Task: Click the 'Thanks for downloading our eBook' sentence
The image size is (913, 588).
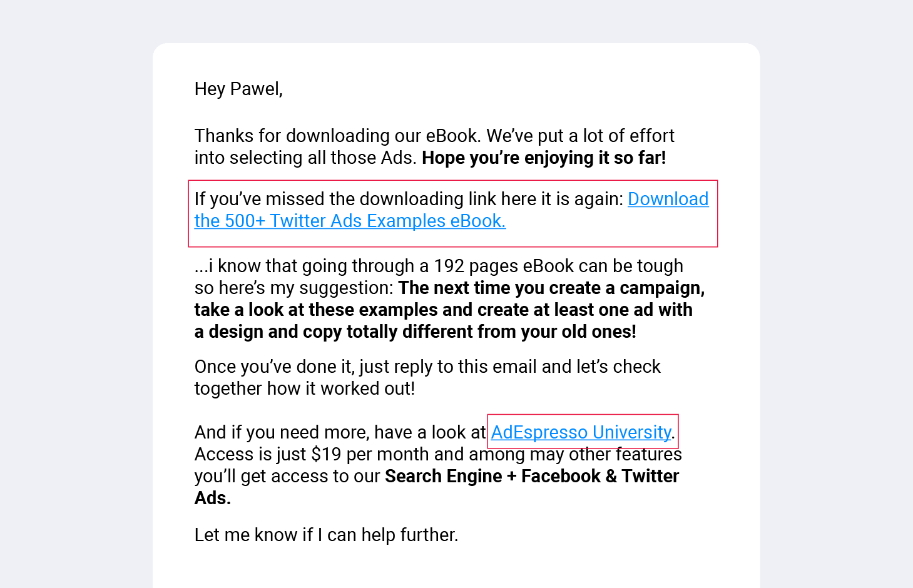Action: (338, 136)
